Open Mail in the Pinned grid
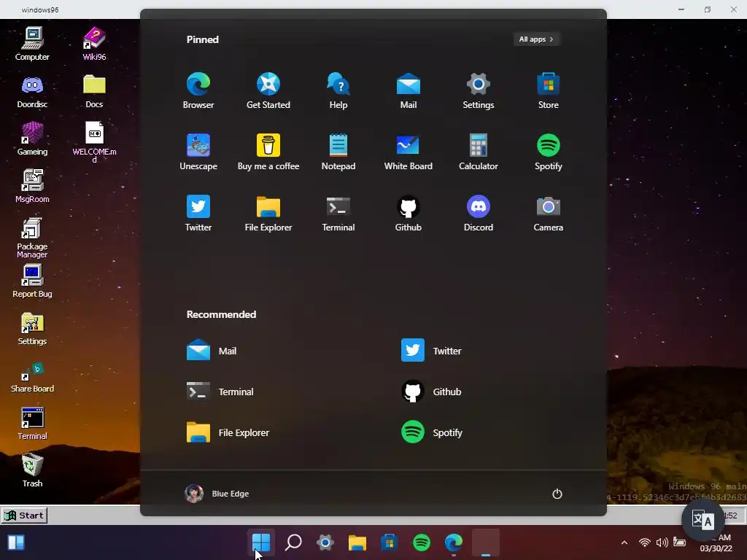 [409, 90]
